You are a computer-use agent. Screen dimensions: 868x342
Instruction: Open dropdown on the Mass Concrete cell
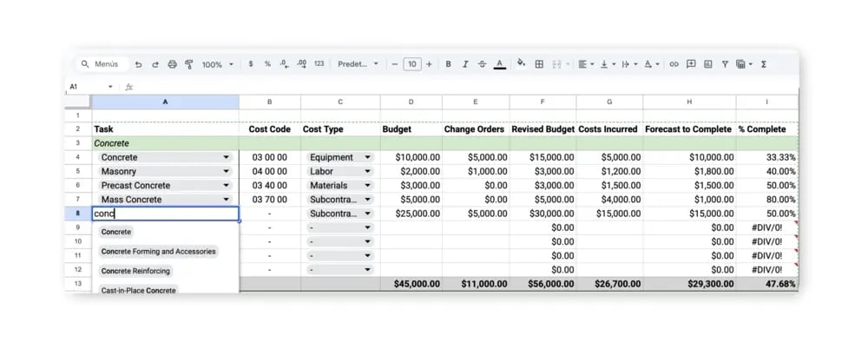pyautogui.click(x=226, y=200)
